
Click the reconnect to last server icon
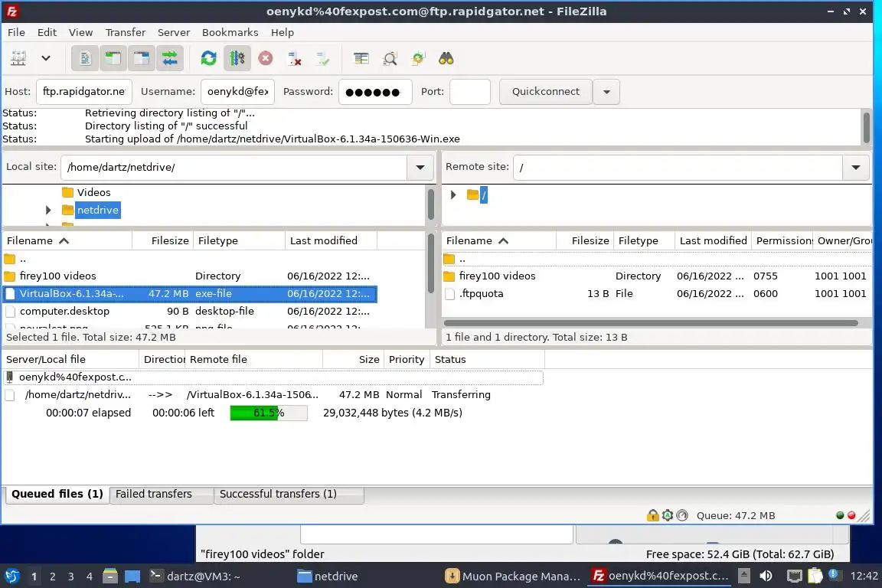(x=322, y=58)
